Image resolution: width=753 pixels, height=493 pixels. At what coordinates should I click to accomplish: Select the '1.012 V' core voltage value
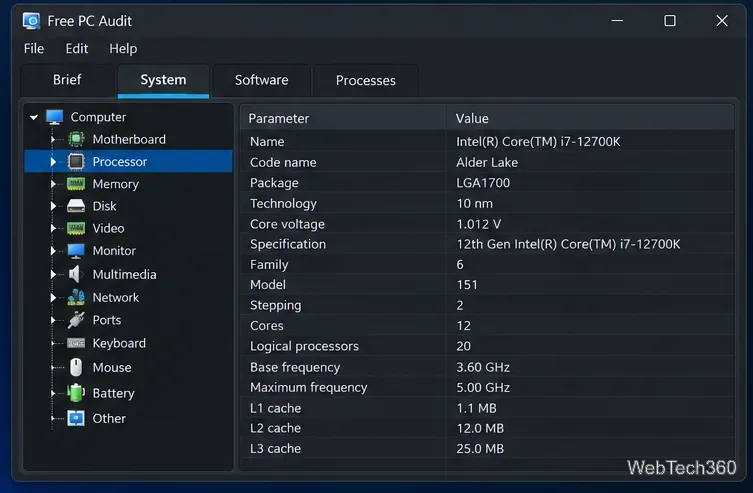click(x=479, y=224)
